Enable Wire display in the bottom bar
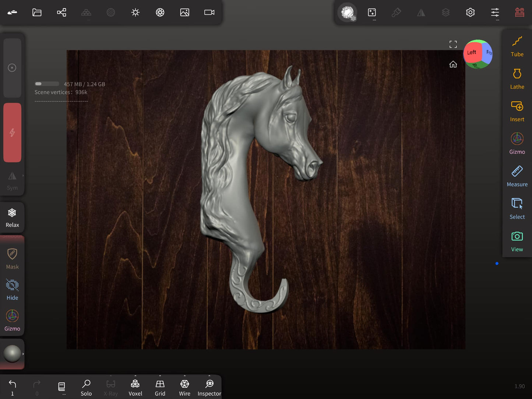 (184, 386)
